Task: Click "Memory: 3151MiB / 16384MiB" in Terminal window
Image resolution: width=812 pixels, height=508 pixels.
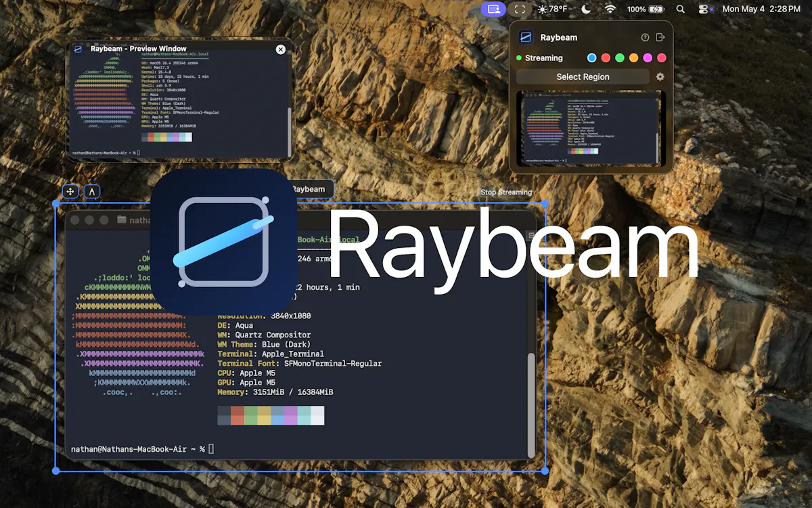Action: [x=275, y=392]
